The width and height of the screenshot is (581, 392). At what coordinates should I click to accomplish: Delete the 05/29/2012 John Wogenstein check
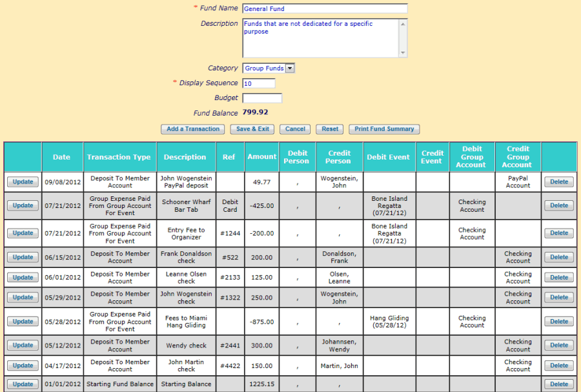click(559, 298)
